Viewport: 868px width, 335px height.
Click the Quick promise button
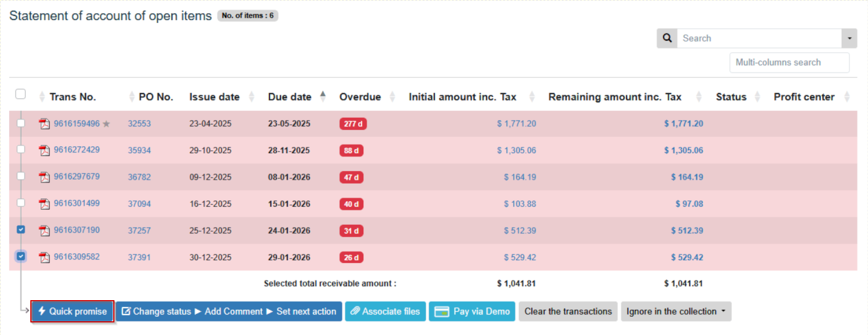click(x=72, y=312)
